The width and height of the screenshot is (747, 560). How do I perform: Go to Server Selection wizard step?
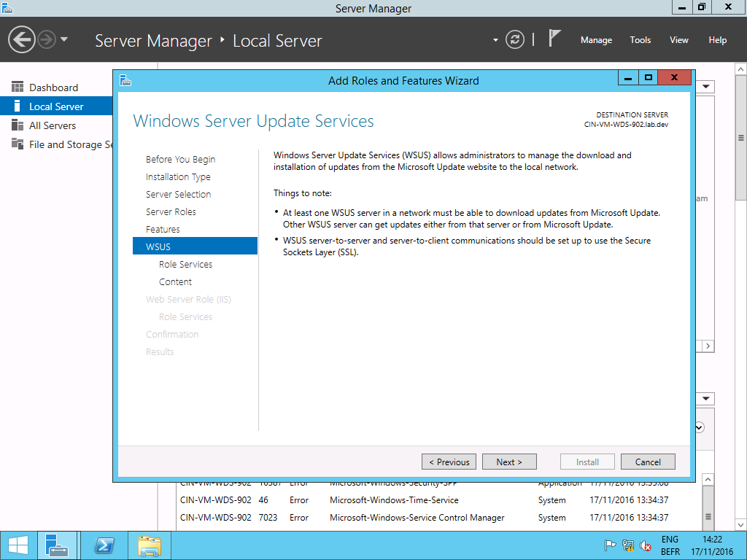[178, 194]
